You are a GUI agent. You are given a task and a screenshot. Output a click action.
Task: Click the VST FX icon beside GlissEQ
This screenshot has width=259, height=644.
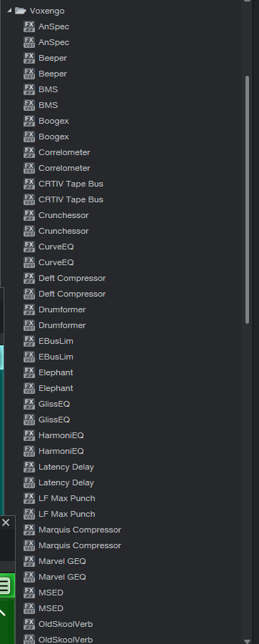tap(29, 420)
